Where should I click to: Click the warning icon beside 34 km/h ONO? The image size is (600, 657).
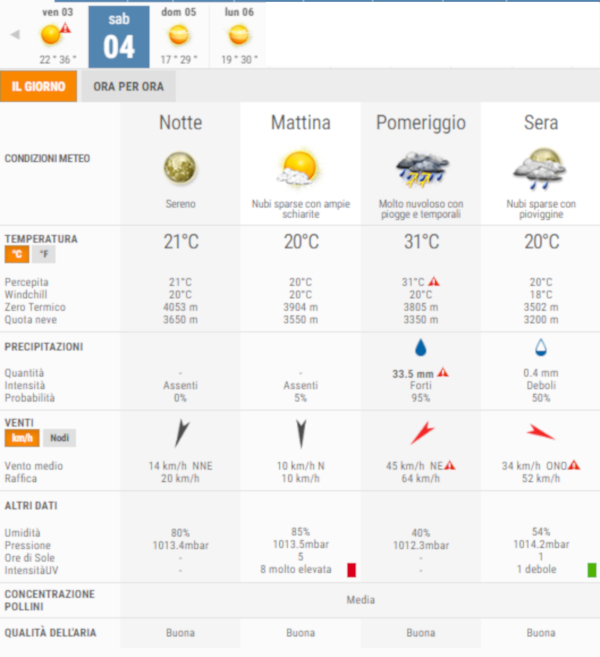coord(574,465)
